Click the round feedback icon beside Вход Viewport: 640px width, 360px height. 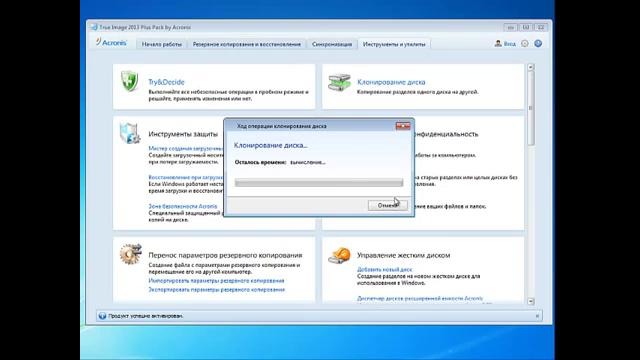click(x=524, y=43)
